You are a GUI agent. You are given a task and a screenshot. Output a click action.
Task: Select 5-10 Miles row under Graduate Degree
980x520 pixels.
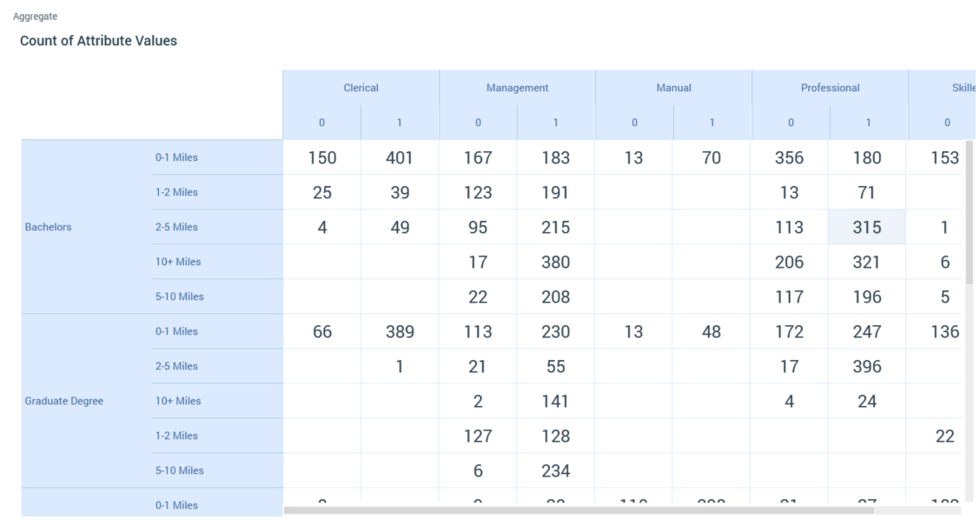tap(179, 470)
